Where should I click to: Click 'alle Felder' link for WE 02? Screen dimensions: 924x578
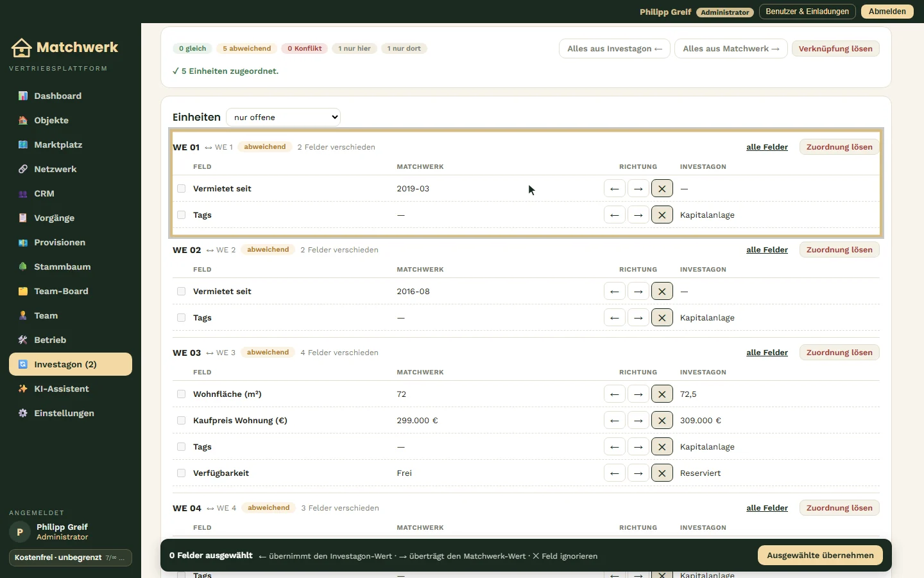click(x=767, y=250)
